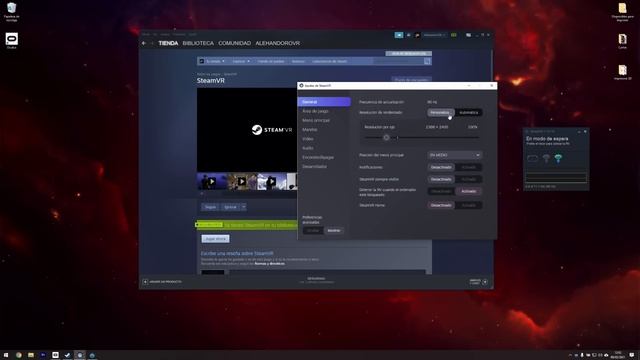This screenshot has height=360, width=640.
Task: Open the General tab in SteamVR settings
Action: click(324, 102)
